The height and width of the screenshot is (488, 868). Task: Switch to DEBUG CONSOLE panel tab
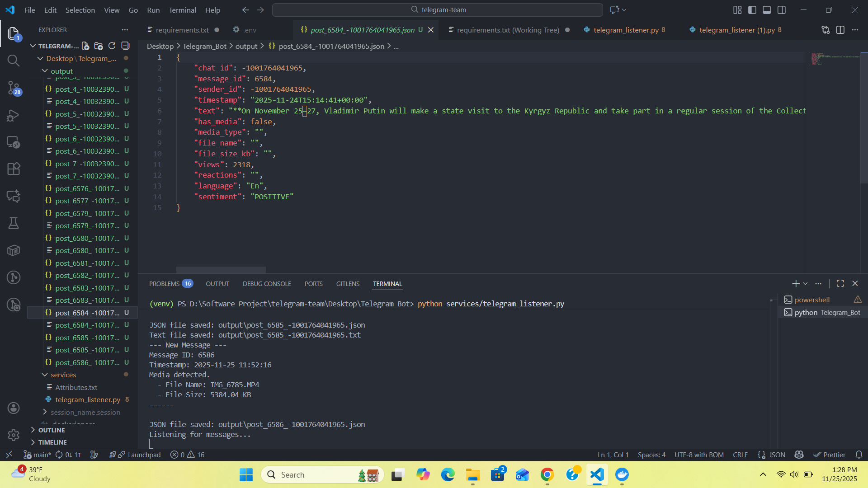(x=267, y=284)
